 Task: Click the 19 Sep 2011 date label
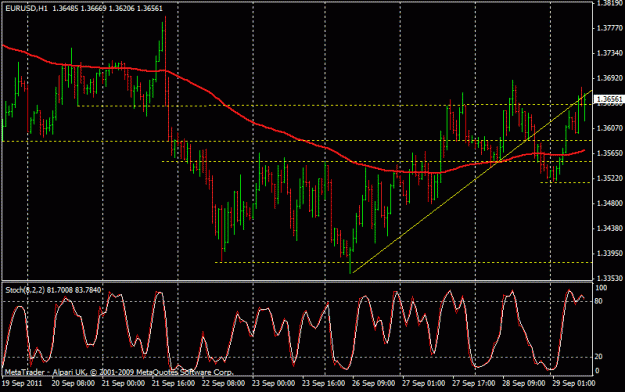22,383
